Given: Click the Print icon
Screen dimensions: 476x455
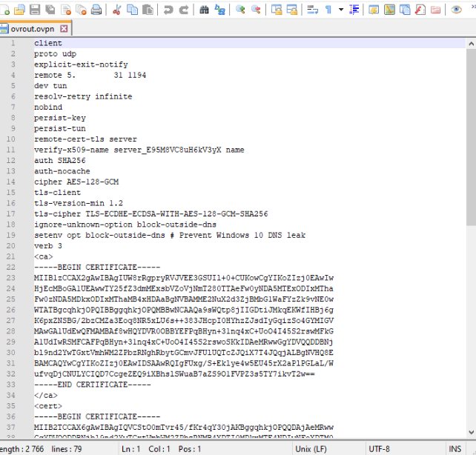Looking at the screenshot, I should pyautogui.click(x=96, y=10).
